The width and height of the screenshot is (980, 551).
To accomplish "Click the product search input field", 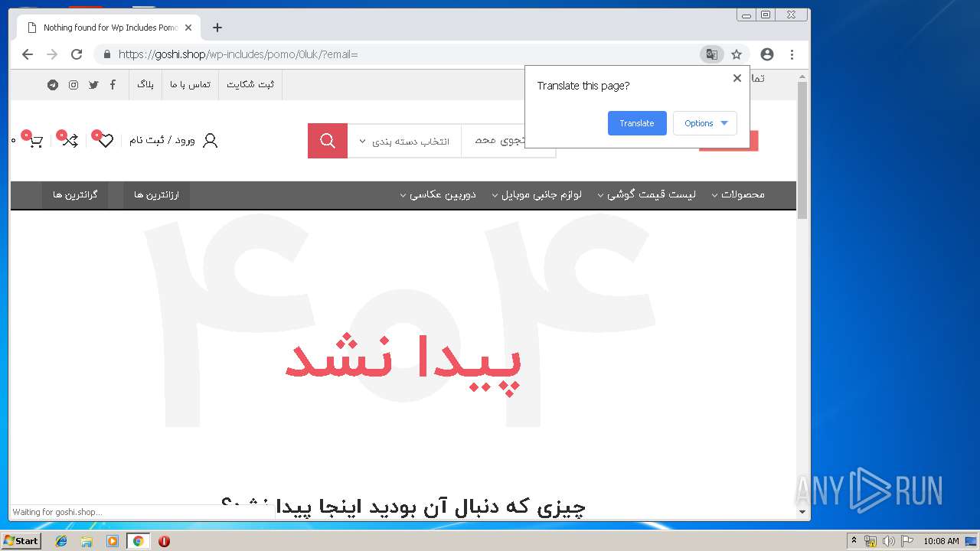I will point(508,142).
